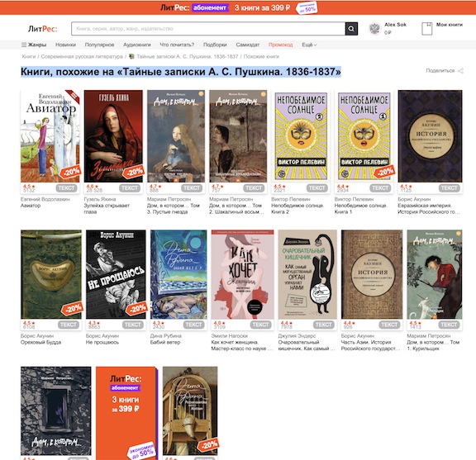Click the Очаровательный кишечник book cover
This screenshot has width=476, height=460.
[x=307, y=274]
